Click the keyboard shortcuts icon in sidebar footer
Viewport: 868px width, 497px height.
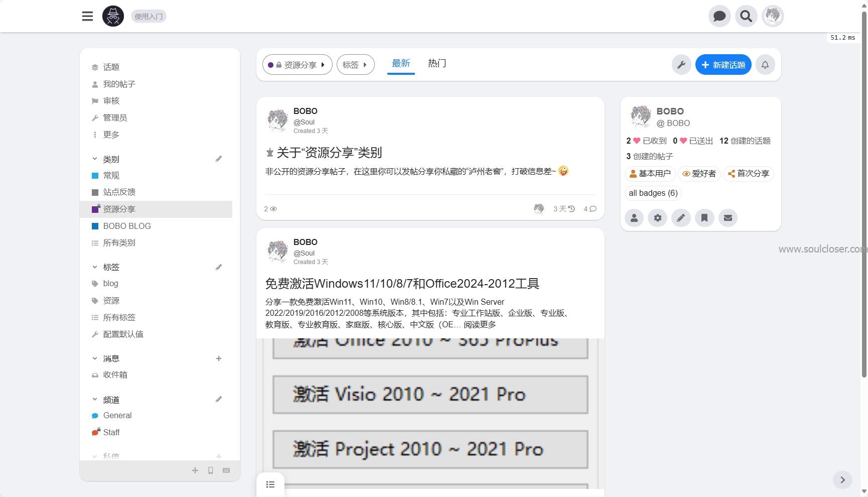(x=226, y=470)
